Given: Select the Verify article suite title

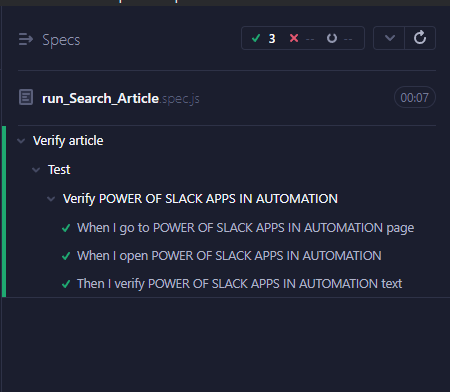Looking at the screenshot, I should click(x=68, y=141).
